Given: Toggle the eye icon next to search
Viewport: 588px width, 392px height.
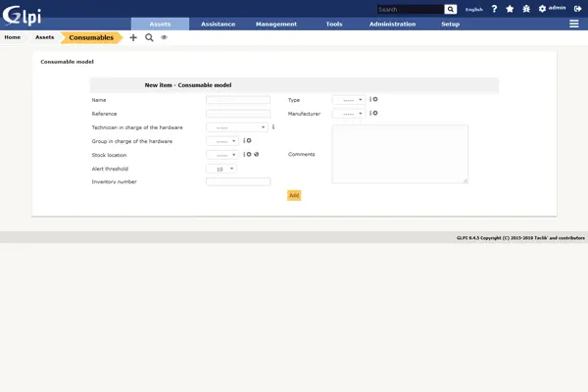Looking at the screenshot, I should 164,37.
